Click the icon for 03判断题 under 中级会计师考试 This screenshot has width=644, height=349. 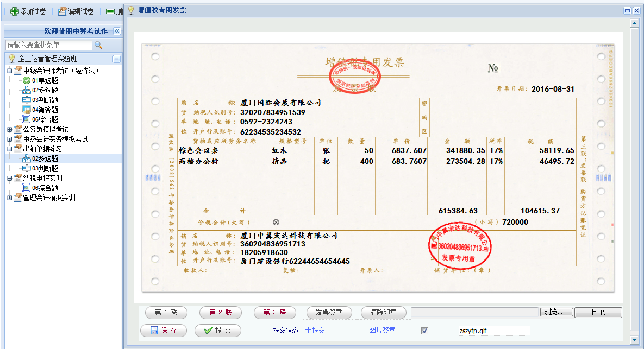tap(27, 100)
